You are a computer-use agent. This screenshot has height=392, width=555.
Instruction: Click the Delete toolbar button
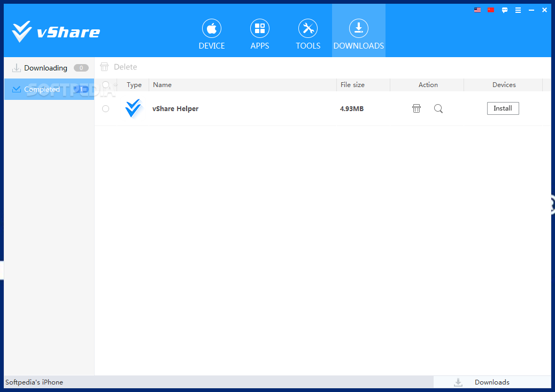click(119, 67)
